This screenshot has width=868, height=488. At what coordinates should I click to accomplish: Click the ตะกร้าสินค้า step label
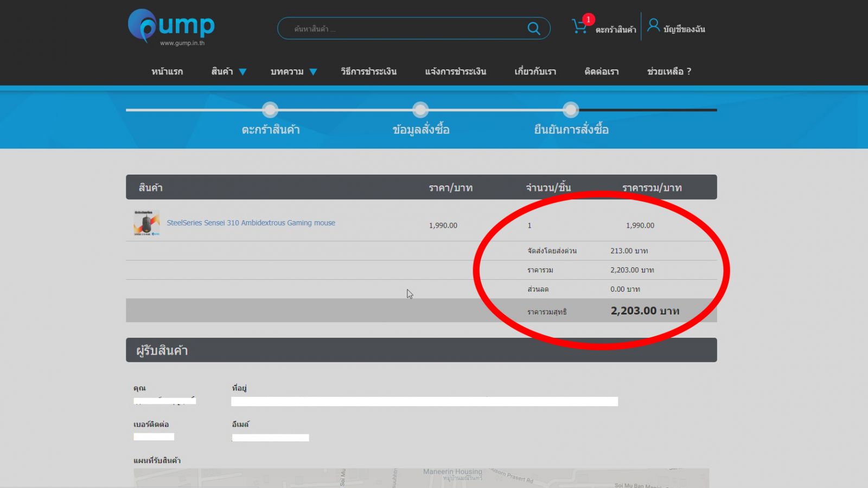[271, 130]
